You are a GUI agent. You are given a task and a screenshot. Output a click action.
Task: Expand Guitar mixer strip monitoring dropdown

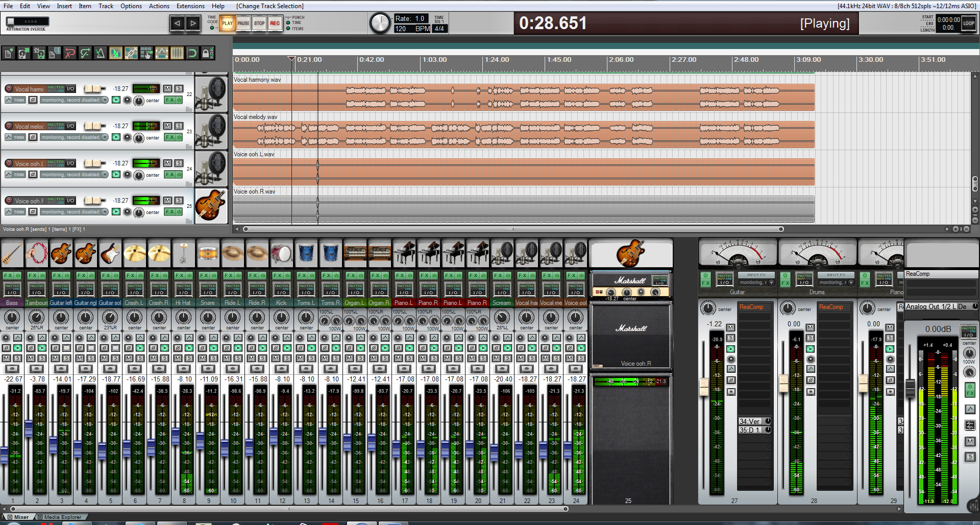tap(771, 282)
